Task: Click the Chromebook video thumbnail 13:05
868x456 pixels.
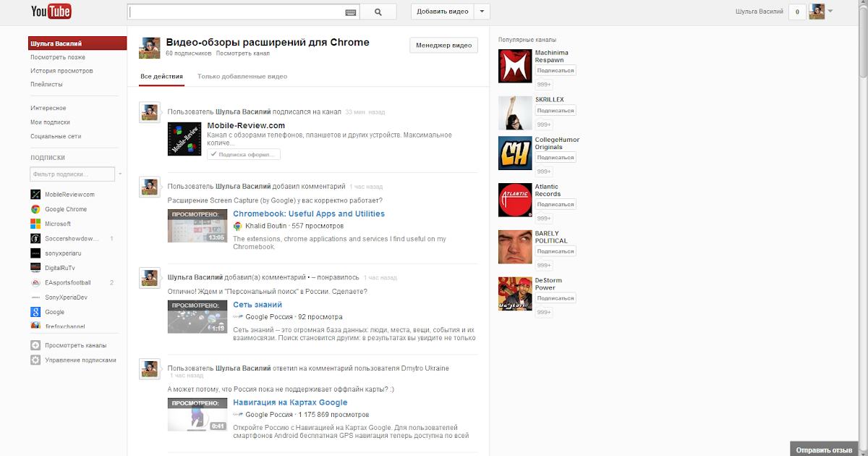Action: [197, 226]
